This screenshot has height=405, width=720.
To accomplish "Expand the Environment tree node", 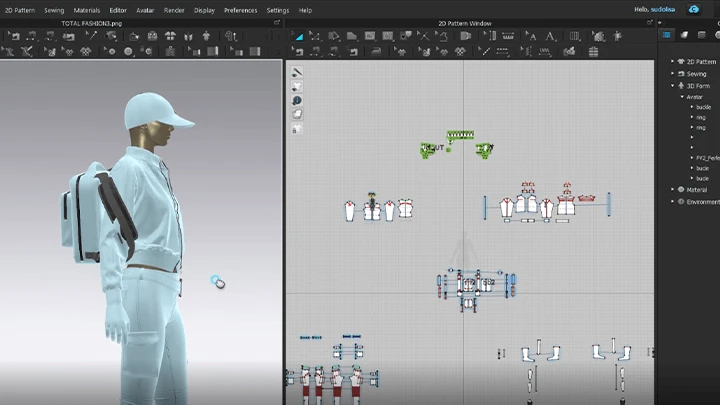I will tap(672, 202).
